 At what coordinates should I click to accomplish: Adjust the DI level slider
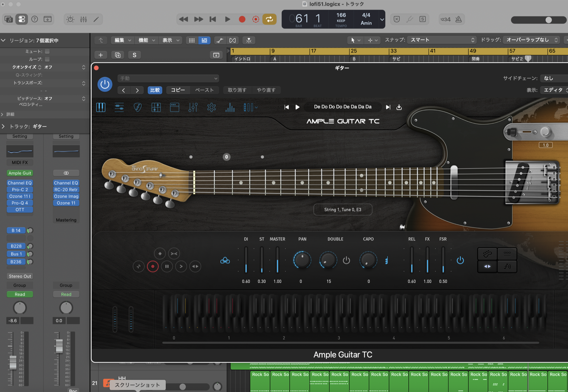point(246,260)
